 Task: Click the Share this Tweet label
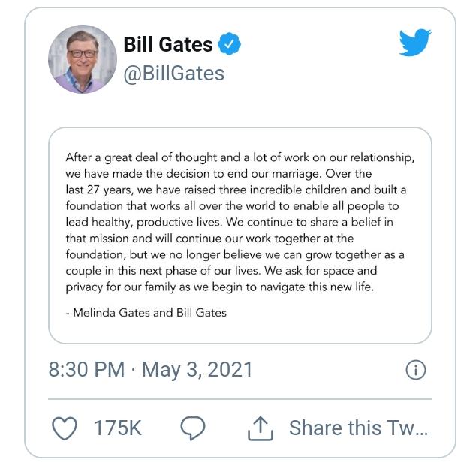click(x=358, y=427)
